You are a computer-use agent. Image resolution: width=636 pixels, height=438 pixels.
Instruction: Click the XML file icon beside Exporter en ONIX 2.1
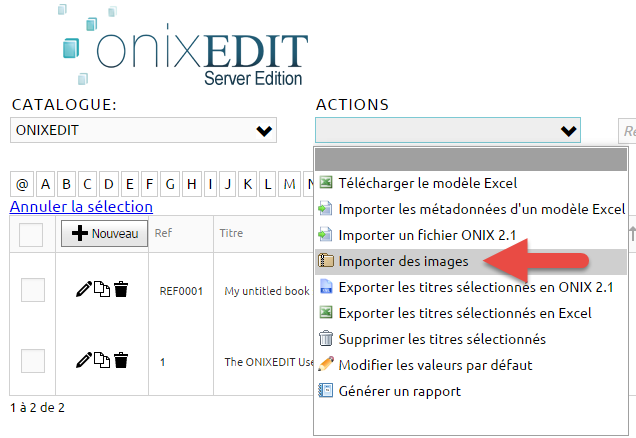[x=326, y=286]
